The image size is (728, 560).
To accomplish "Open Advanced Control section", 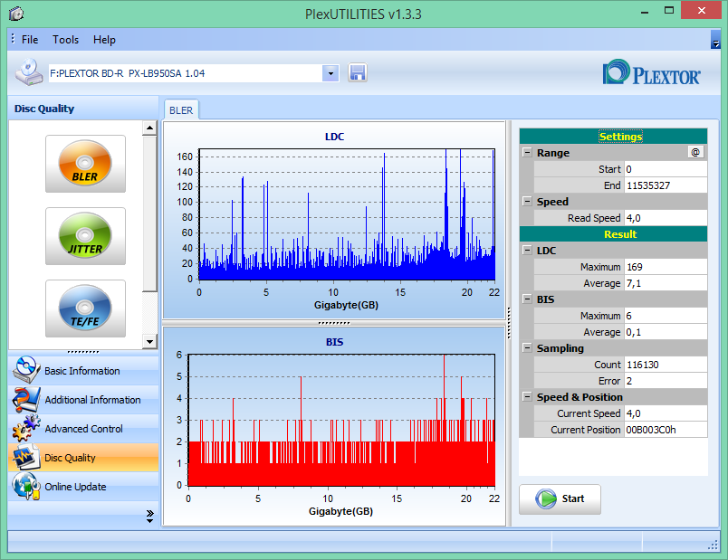I will (83, 429).
